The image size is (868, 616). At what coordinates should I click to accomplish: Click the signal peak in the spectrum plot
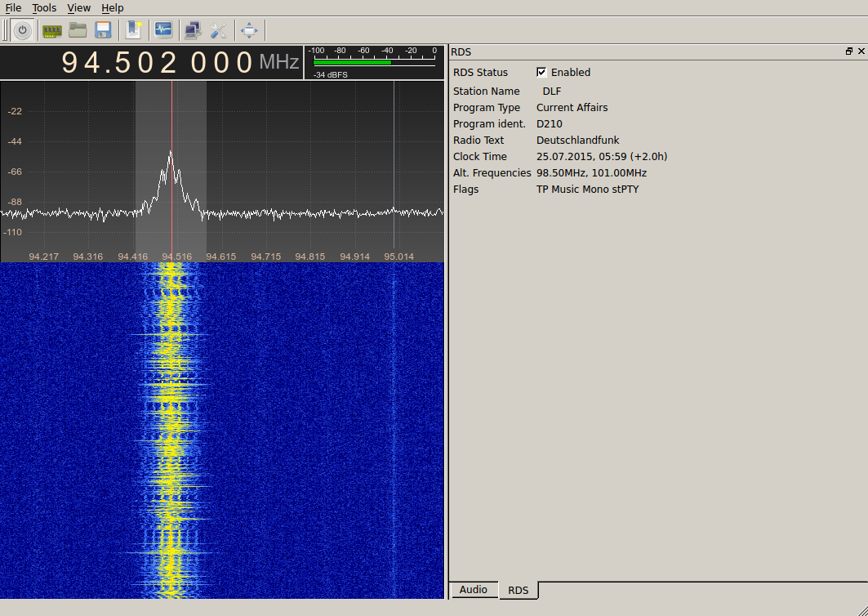(171, 153)
